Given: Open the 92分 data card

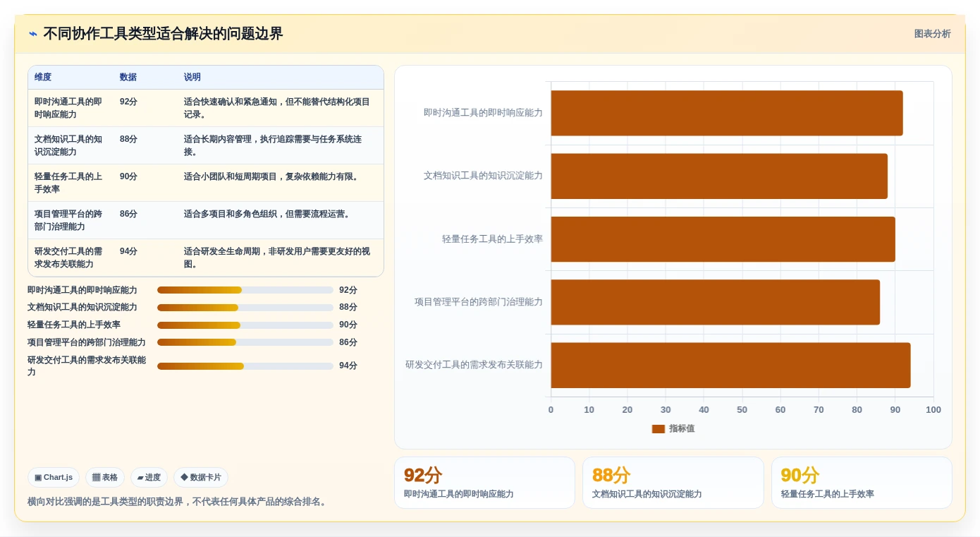Looking at the screenshot, I should [x=484, y=483].
